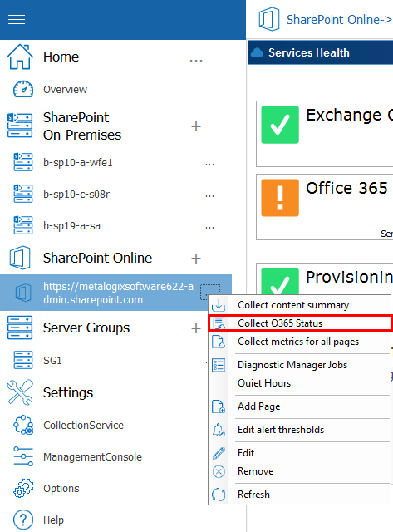Click the Help question mark icon
The width and height of the screenshot is (393, 532).
pos(23,520)
